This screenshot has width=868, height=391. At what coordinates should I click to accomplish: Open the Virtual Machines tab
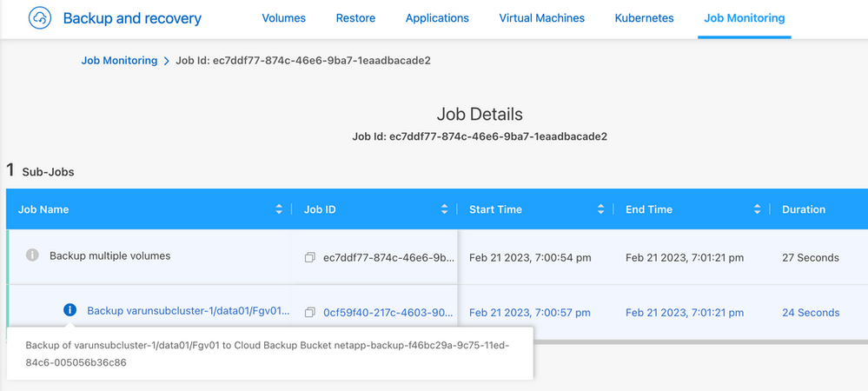tap(541, 18)
